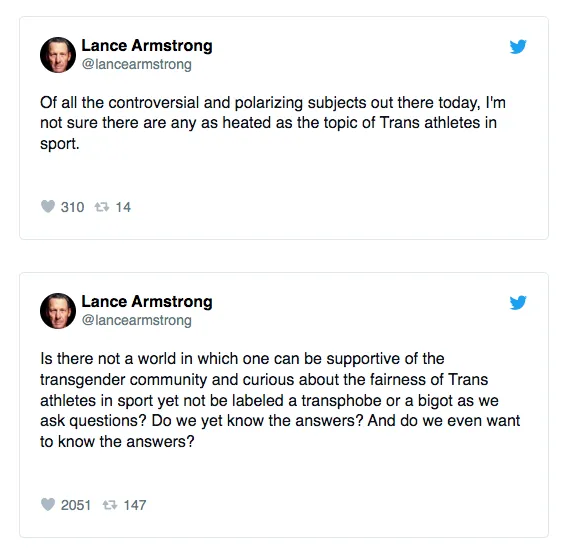The image size is (571, 549).
Task: Retweet the second tweet using retweet icon
Action: 110,505
